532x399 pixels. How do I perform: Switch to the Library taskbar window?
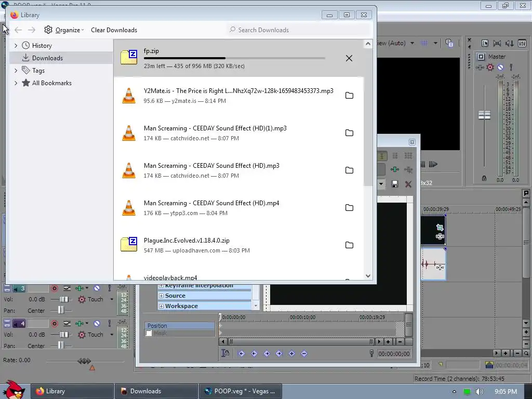point(72,391)
